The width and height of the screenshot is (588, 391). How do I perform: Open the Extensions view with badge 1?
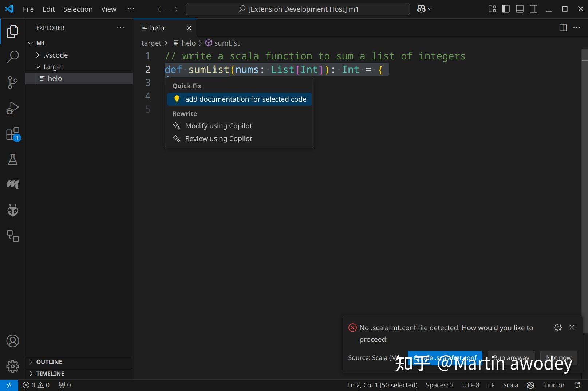[13, 133]
